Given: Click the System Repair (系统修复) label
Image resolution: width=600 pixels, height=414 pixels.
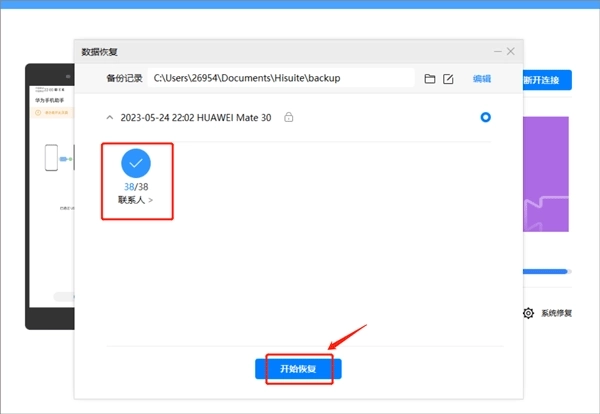Looking at the screenshot, I should [x=556, y=313].
